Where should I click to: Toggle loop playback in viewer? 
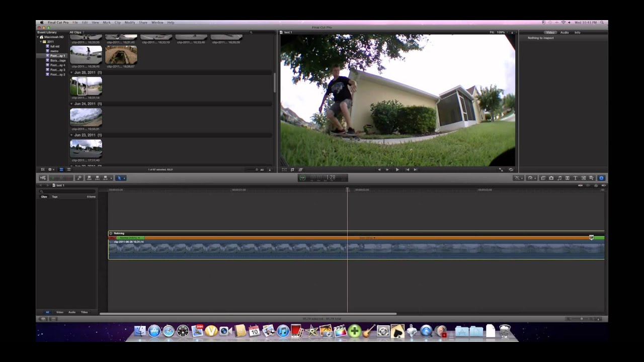[x=511, y=169]
